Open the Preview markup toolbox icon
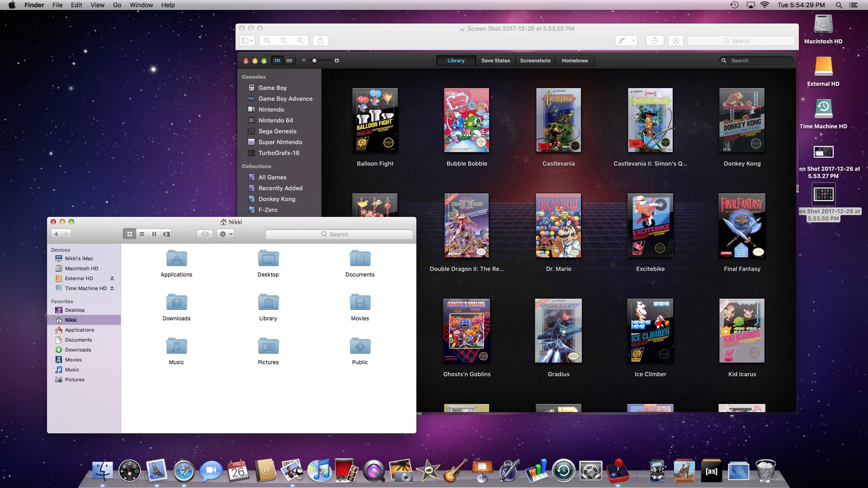This screenshot has width=868, height=488. 675,41
